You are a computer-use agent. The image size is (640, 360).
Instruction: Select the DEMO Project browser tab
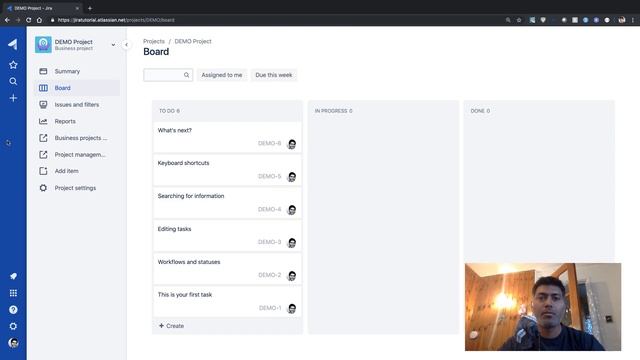point(42,8)
